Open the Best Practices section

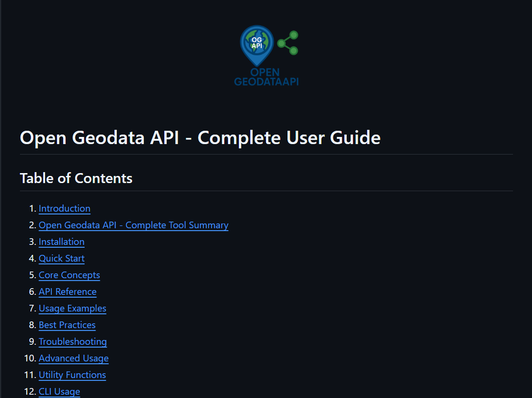(67, 325)
